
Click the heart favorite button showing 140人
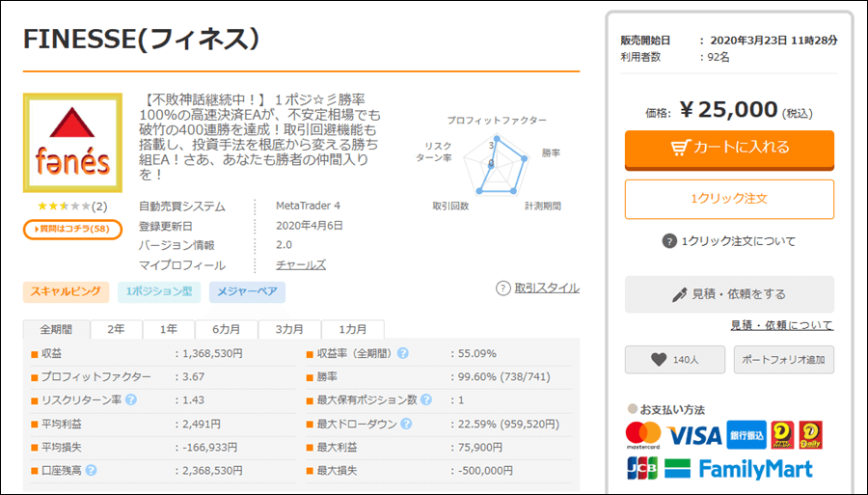tap(675, 360)
